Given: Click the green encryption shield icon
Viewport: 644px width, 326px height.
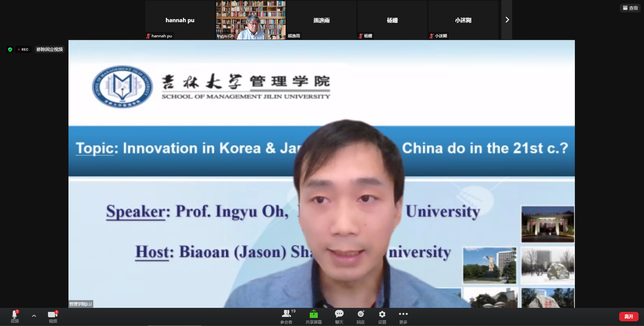Looking at the screenshot, I should [x=10, y=49].
